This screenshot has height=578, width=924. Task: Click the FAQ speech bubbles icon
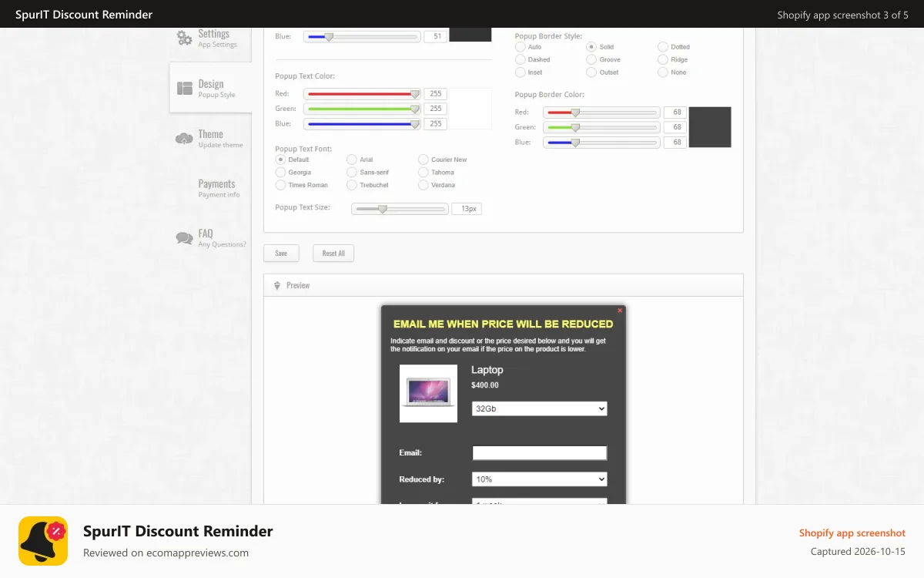click(x=184, y=238)
